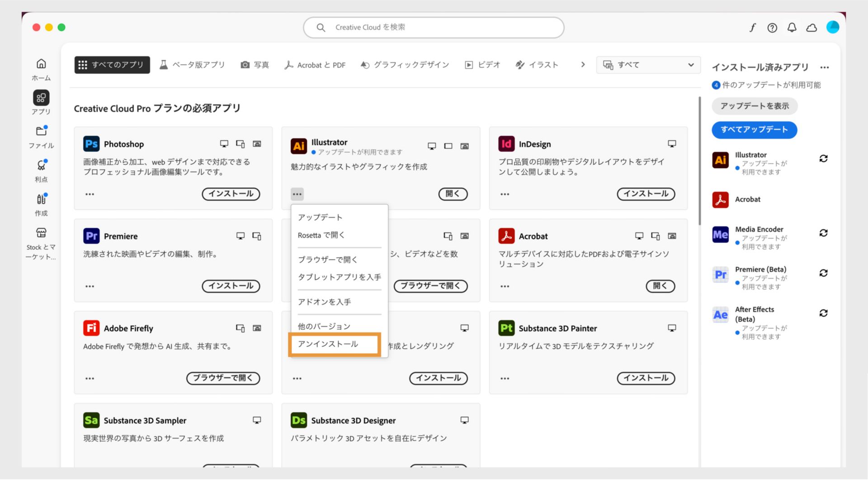Switch to ベータ版アプリ tab
Screen dimensions: 868x480
click(x=192, y=65)
